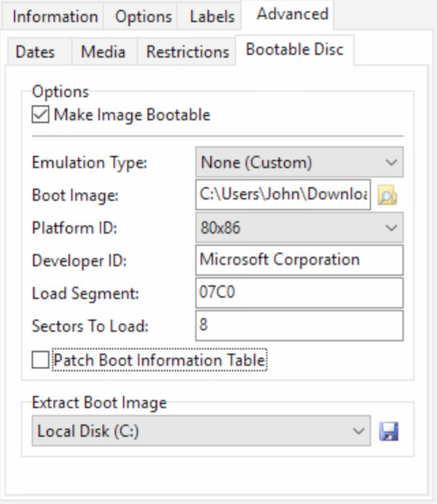
Task: Go to the Dates sub-tab
Action: (x=35, y=52)
